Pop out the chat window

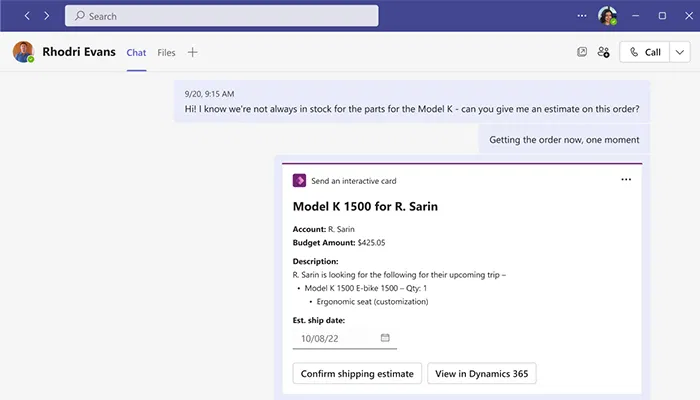(582, 52)
